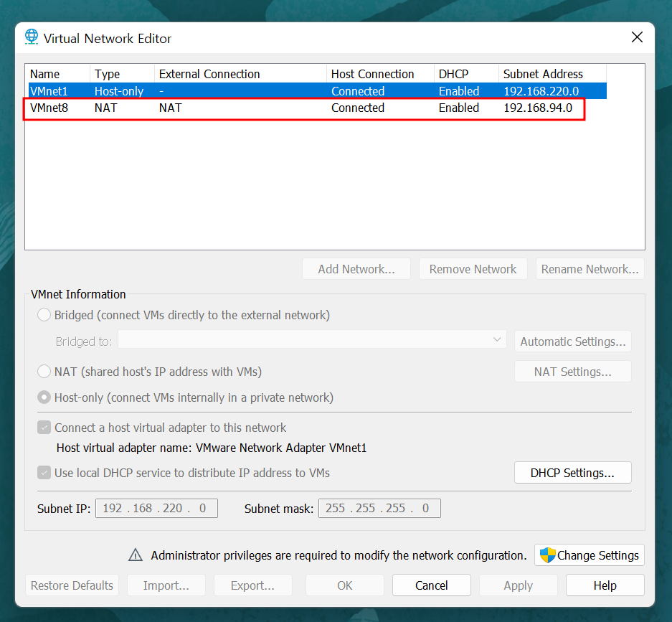Click the Host-only type cell
Viewport: 672px width, 622px height.
pyautogui.click(x=119, y=91)
